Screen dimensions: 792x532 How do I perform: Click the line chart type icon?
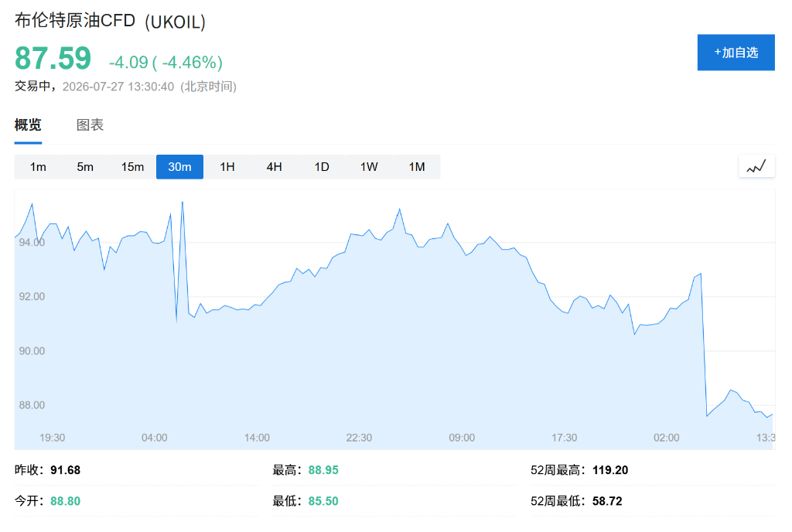[756, 166]
